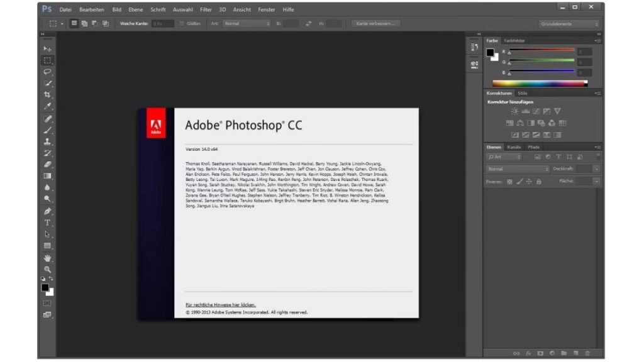
Task: Add a Brightness/Contrast adjustment
Action: pos(515,111)
